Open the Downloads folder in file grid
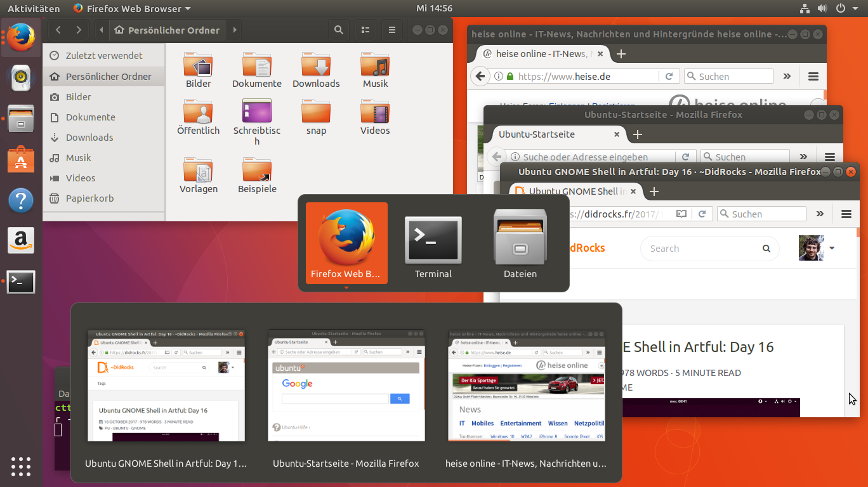868x487 pixels. tap(316, 65)
